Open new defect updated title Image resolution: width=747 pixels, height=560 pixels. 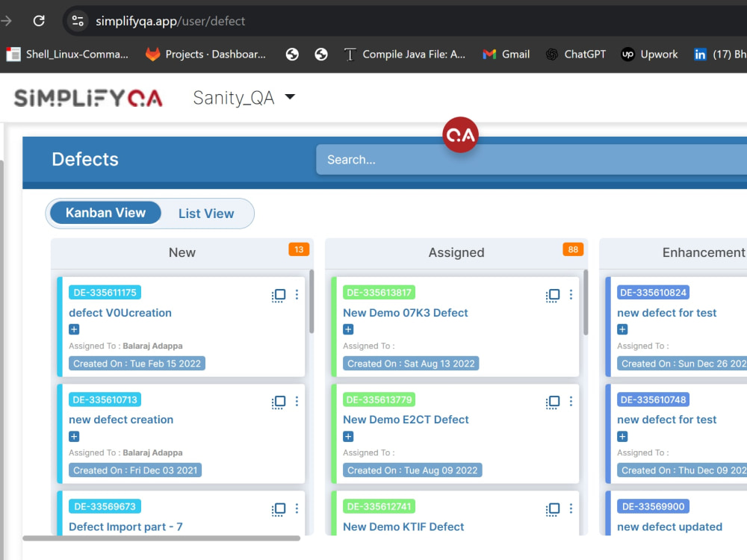pos(670,526)
